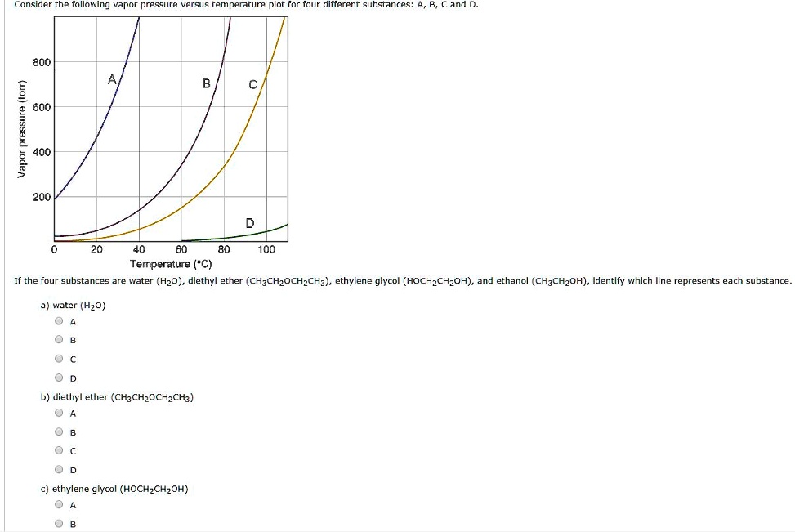Select radio button C for water
Screen dimensions: 795x532
pos(59,359)
